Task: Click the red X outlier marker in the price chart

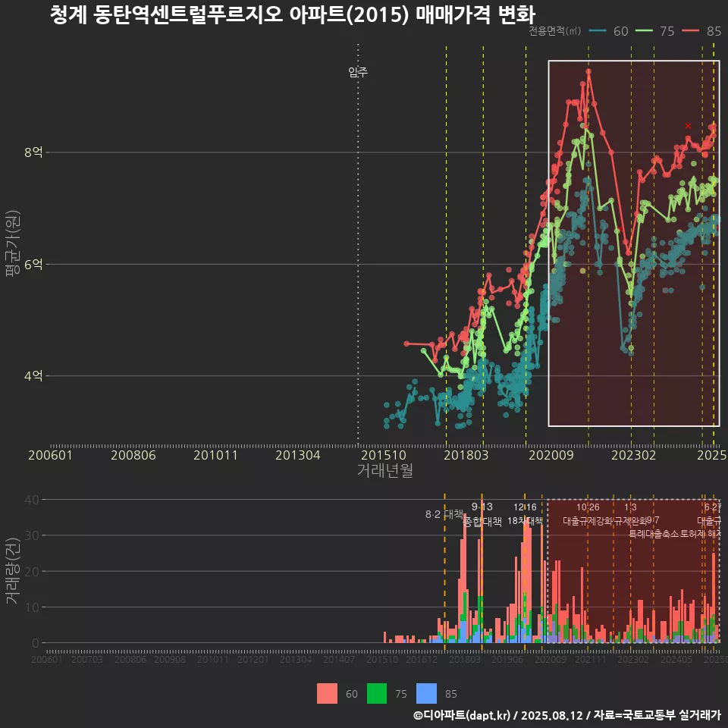Action: click(688, 126)
